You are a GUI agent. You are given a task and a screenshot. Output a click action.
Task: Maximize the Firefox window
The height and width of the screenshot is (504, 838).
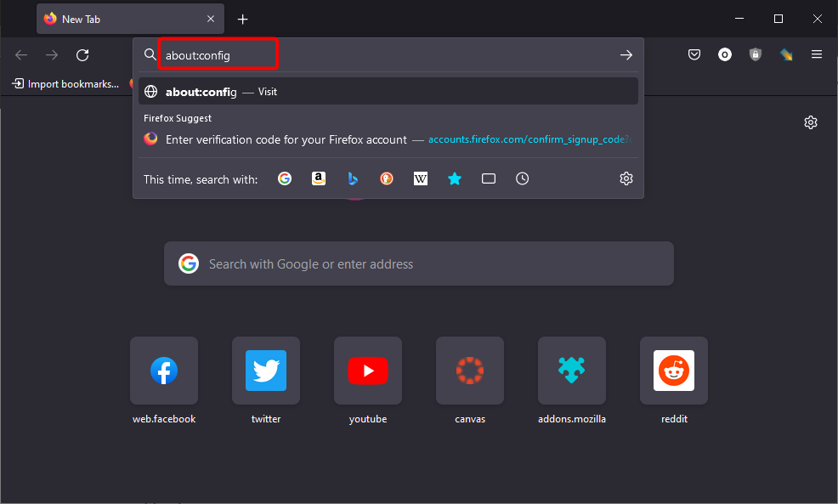pyautogui.click(x=779, y=19)
